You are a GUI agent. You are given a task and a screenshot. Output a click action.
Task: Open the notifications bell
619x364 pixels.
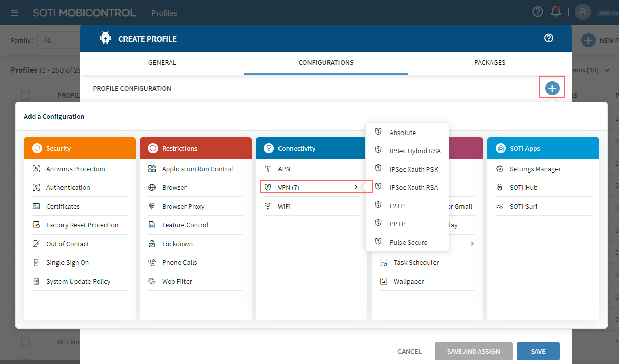[x=556, y=12]
